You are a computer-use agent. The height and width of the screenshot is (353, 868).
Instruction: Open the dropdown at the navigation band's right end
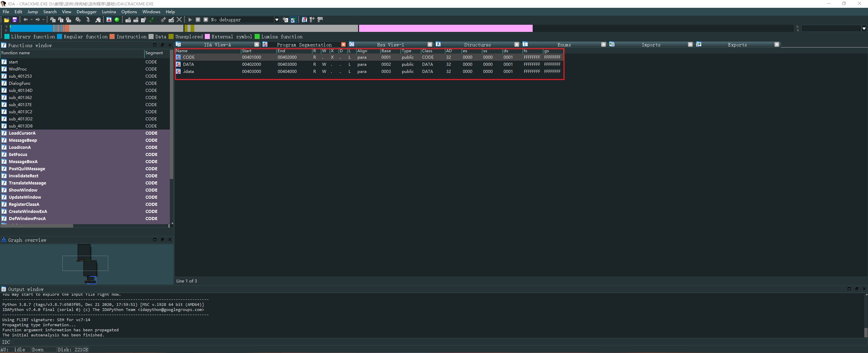(x=864, y=28)
